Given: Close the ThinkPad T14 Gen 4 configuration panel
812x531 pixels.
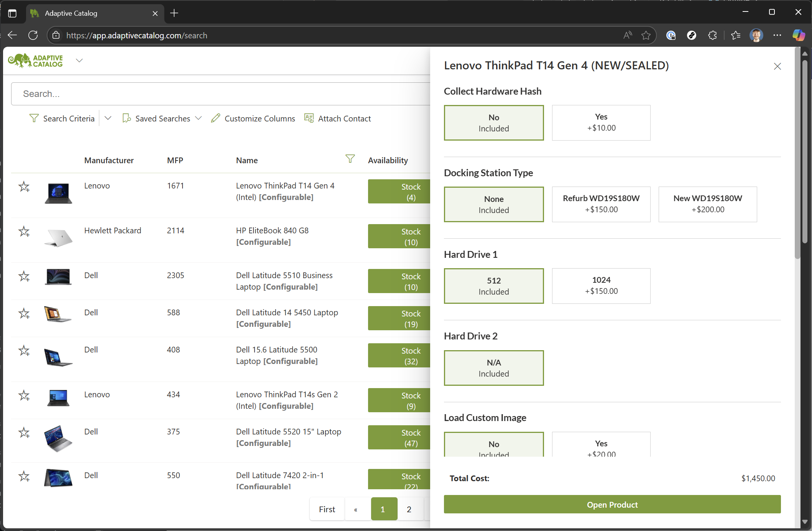Looking at the screenshot, I should click(777, 66).
